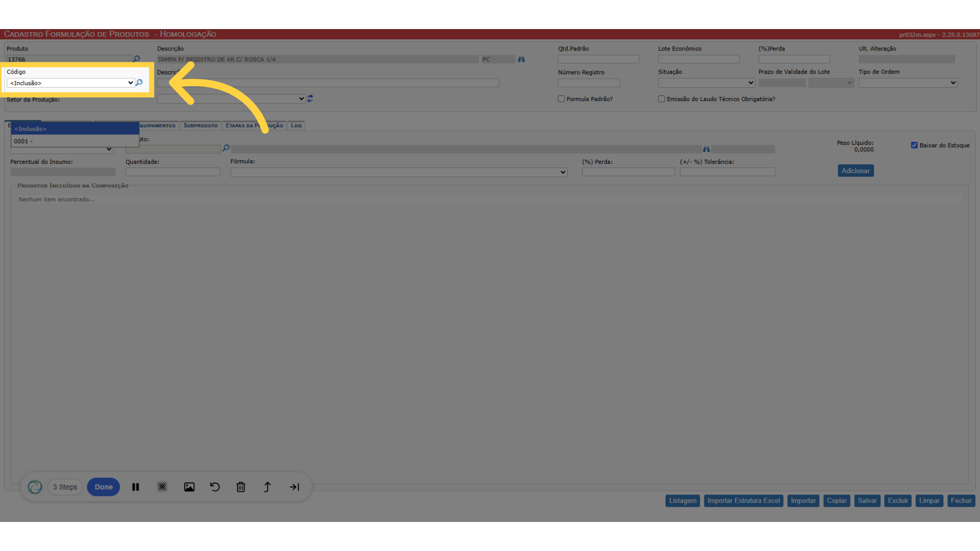Open the dropdown above Percentual do Insumo
Image resolution: width=980 pixels, height=551 pixels.
pyautogui.click(x=62, y=149)
